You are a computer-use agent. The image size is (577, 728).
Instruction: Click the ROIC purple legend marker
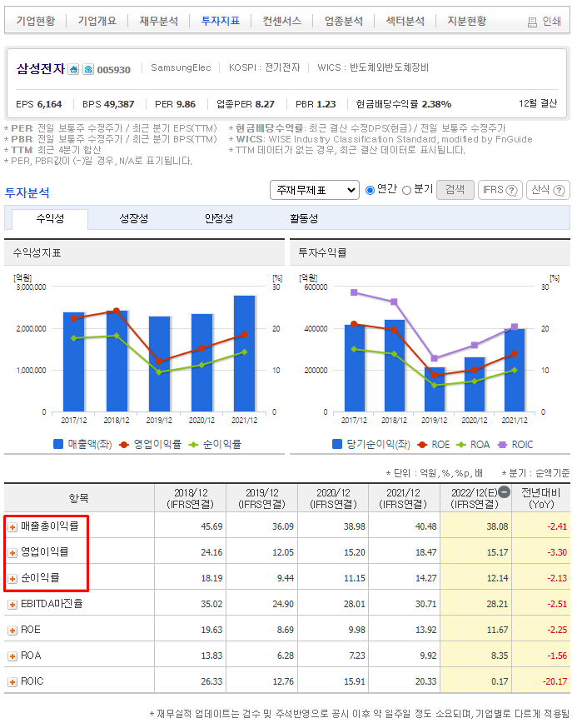[502, 445]
